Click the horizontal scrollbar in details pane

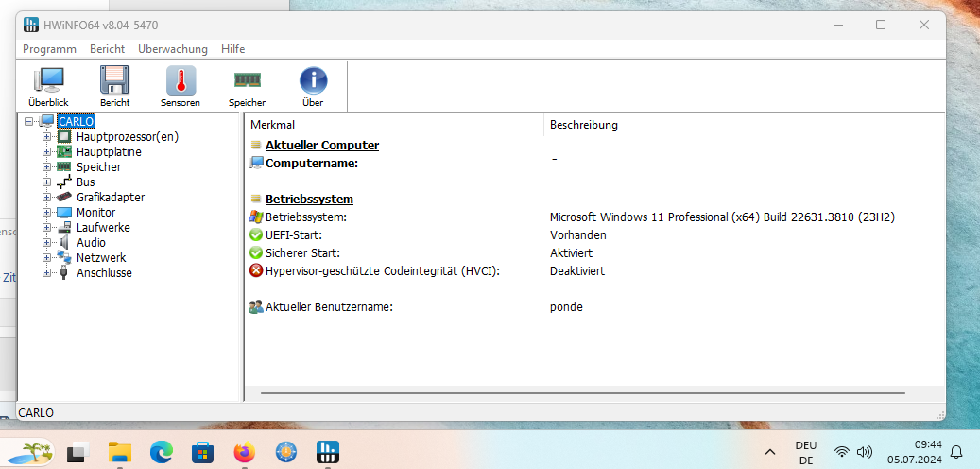click(x=582, y=393)
